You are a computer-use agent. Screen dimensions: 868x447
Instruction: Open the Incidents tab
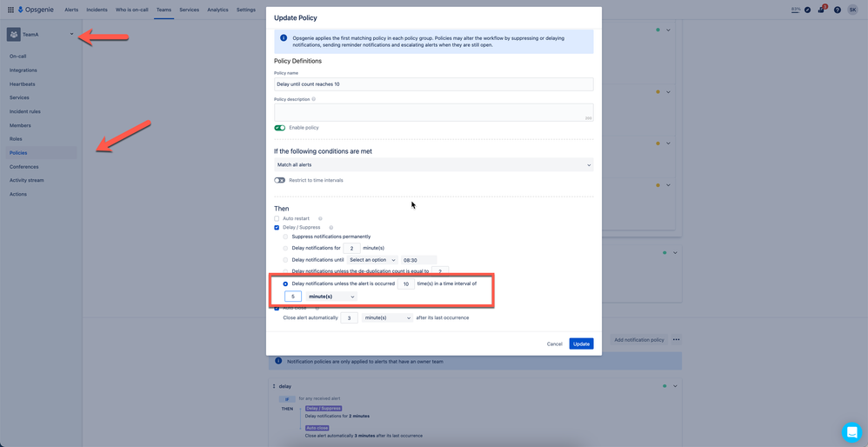click(97, 10)
